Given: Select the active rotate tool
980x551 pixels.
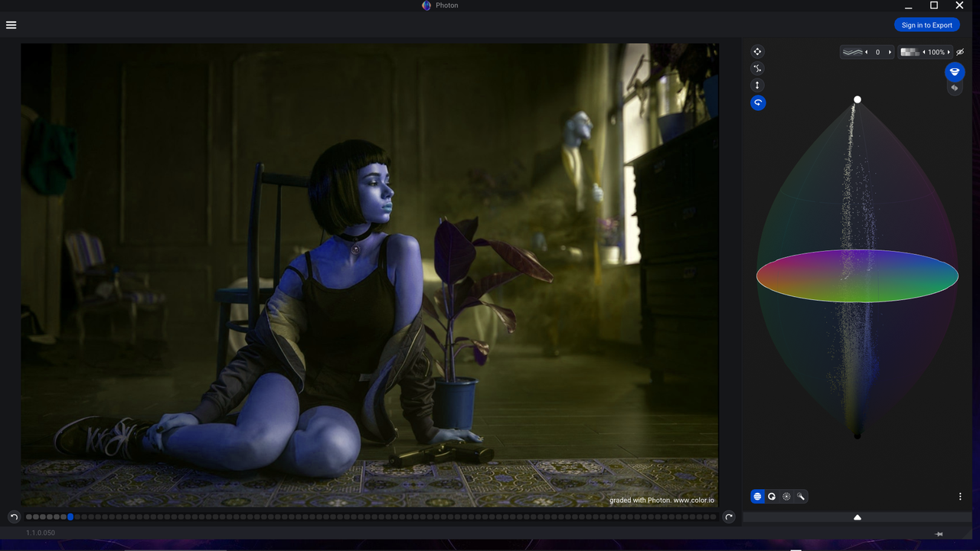Looking at the screenshot, I should point(757,103).
